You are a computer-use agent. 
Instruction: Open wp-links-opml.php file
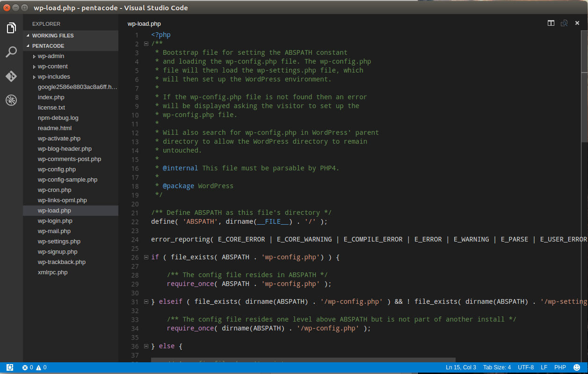tap(71, 200)
